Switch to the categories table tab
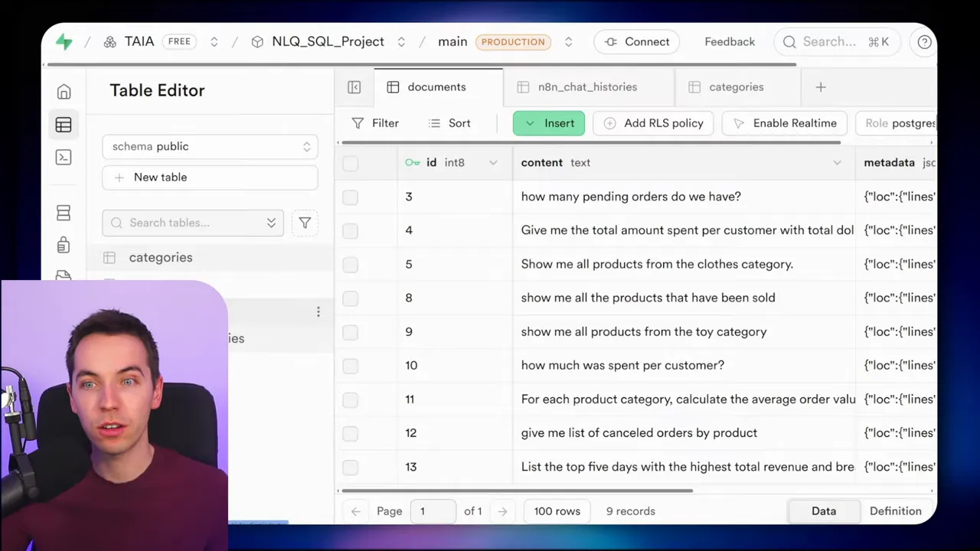Viewport: 980px width, 551px height. [736, 86]
